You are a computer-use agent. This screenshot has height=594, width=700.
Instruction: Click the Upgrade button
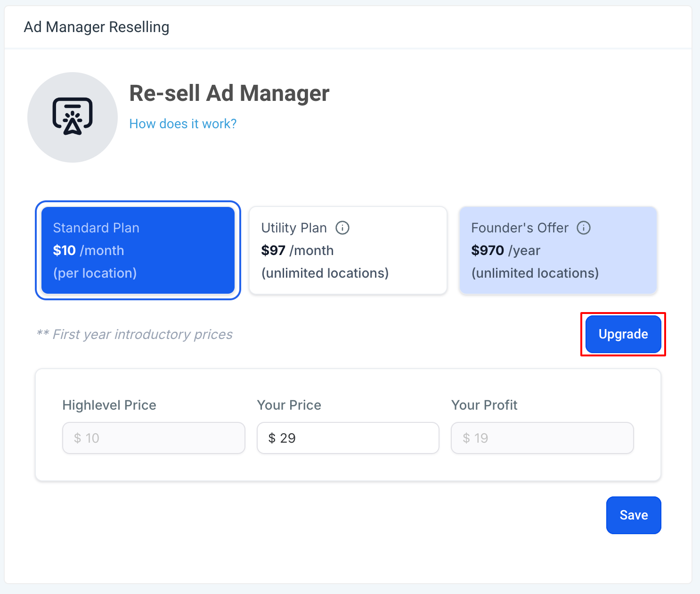(x=623, y=334)
